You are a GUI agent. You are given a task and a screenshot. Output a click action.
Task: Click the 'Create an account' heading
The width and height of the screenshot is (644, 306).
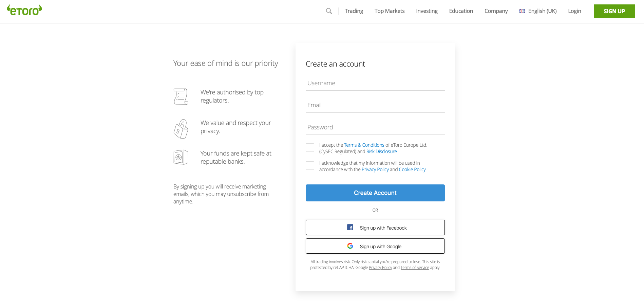[x=335, y=64]
